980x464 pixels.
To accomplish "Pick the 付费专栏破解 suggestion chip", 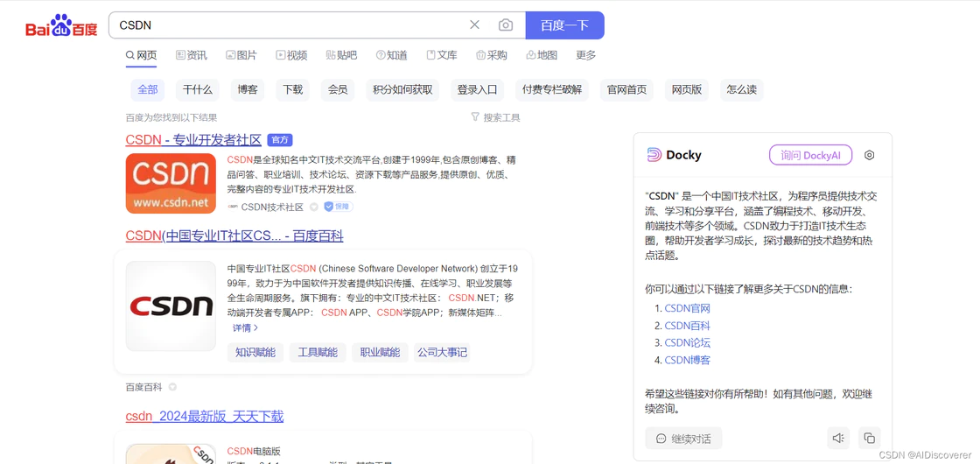I will pos(552,89).
